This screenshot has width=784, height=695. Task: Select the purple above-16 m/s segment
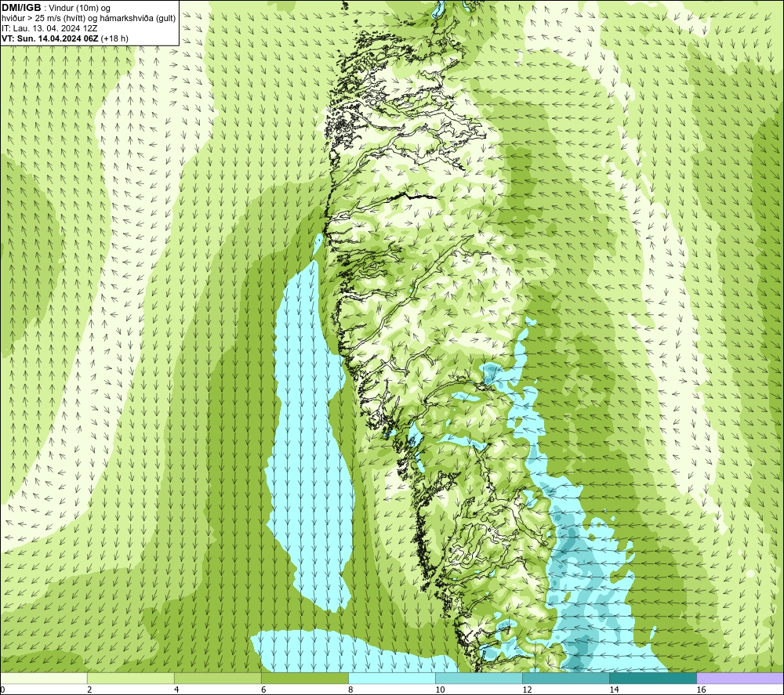coord(740,678)
